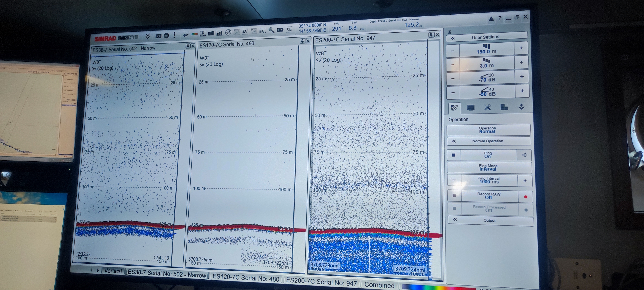Open the numbered list view icon
The width and height of the screenshot is (644, 290).
point(262,31)
